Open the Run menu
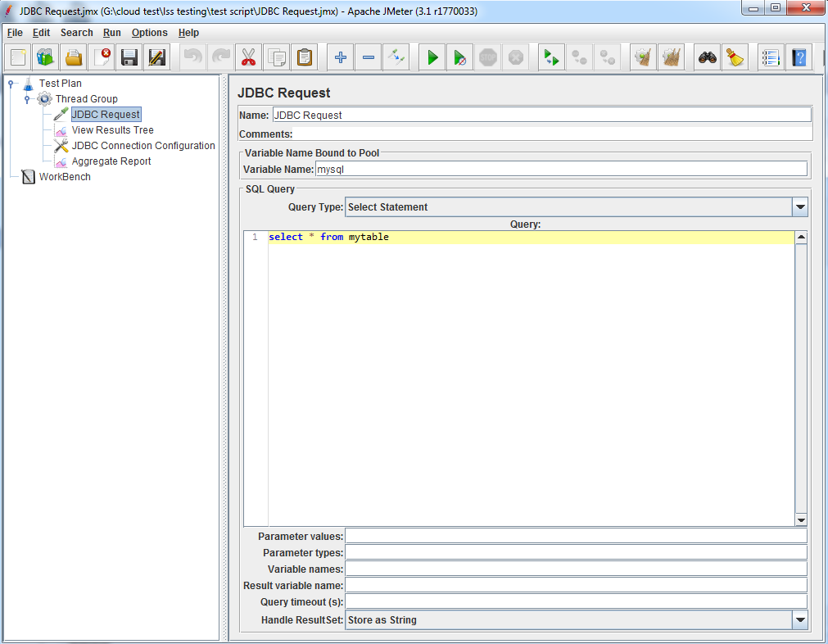Image resolution: width=828 pixels, height=644 pixels. coord(112,33)
